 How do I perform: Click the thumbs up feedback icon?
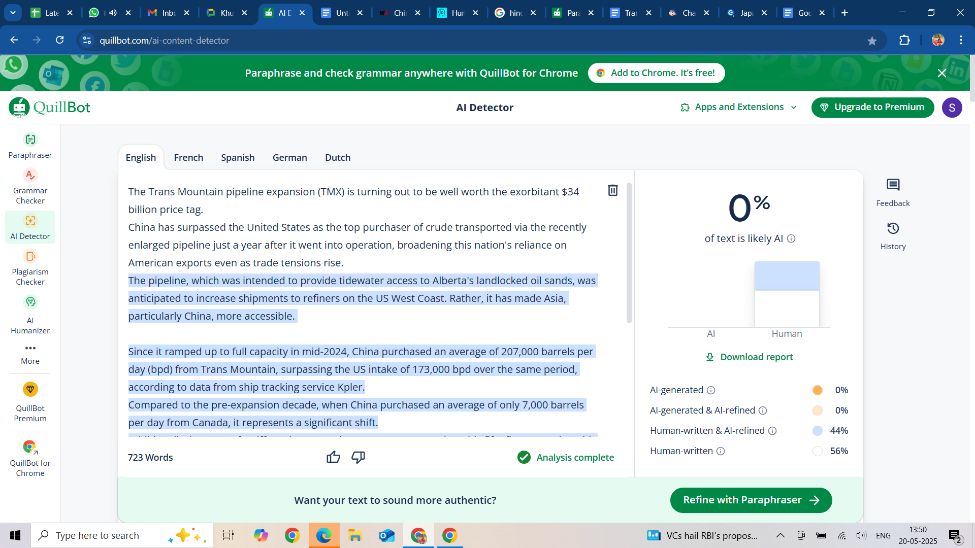333,457
